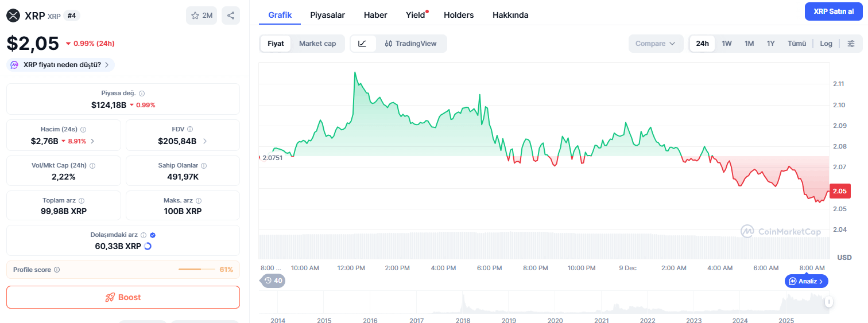The width and height of the screenshot is (868, 323).
Task: Switch chart to TradingView mode
Action: (411, 44)
